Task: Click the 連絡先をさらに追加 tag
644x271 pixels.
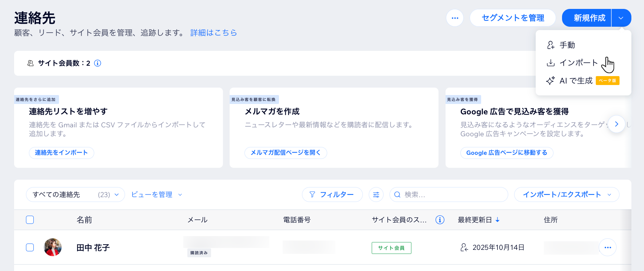Action: point(36,99)
